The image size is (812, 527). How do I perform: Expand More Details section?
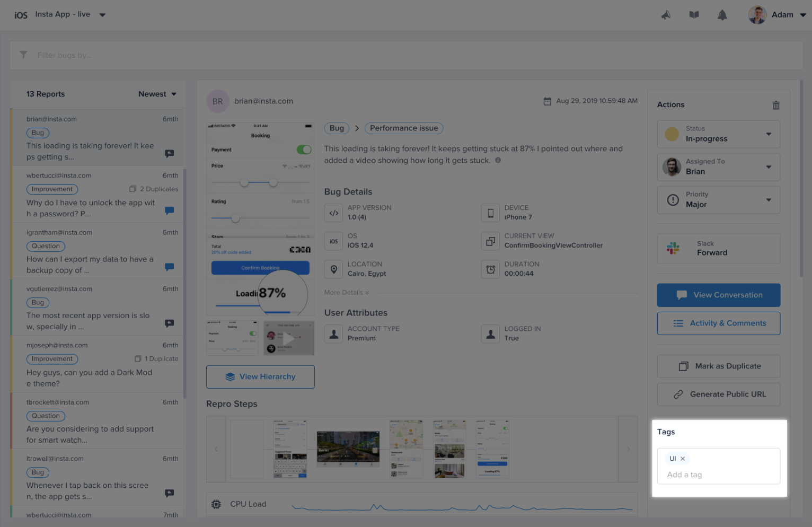pos(347,293)
